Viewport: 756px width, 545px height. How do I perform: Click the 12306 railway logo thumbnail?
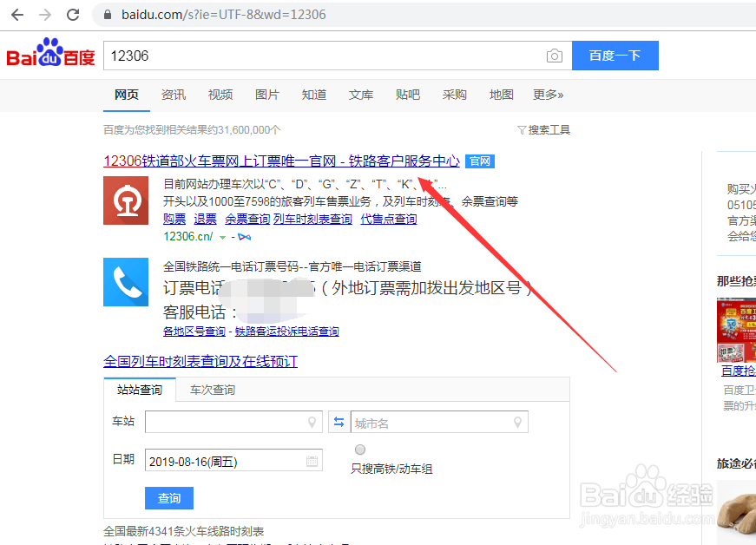tap(126, 200)
